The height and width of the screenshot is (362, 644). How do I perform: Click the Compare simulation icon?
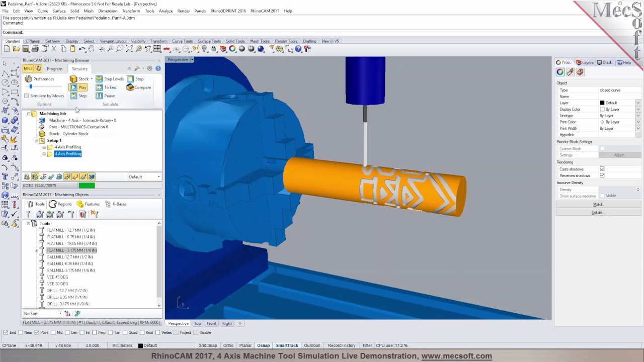[130, 87]
